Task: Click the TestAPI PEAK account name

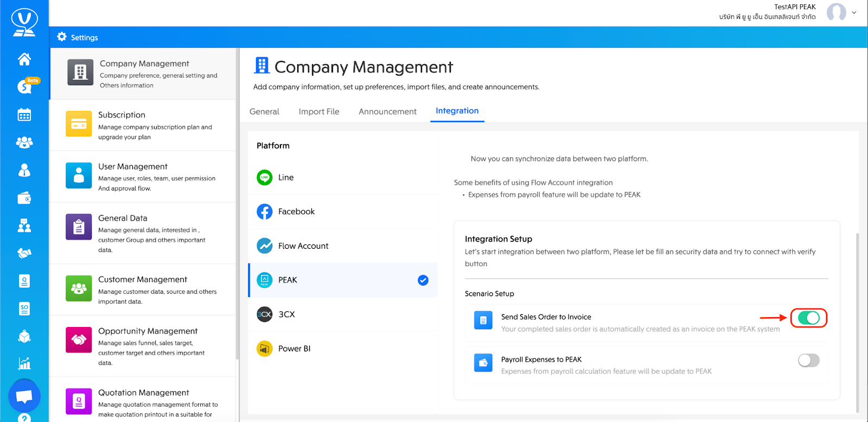Action: [x=795, y=7]
